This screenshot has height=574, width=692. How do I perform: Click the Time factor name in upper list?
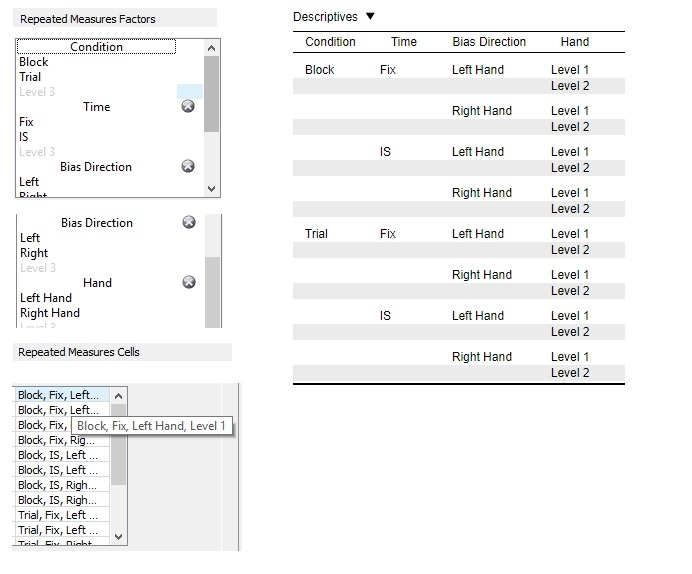(97, 107)
